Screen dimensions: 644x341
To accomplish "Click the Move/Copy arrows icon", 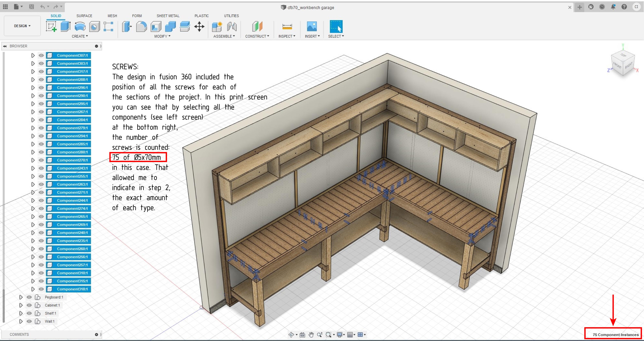I will [x=199, y=26].
